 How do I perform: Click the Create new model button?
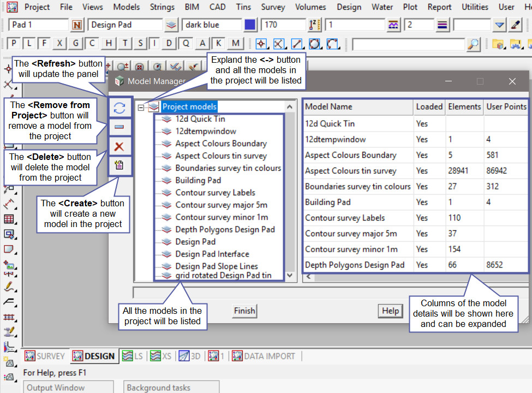(119, 166)
